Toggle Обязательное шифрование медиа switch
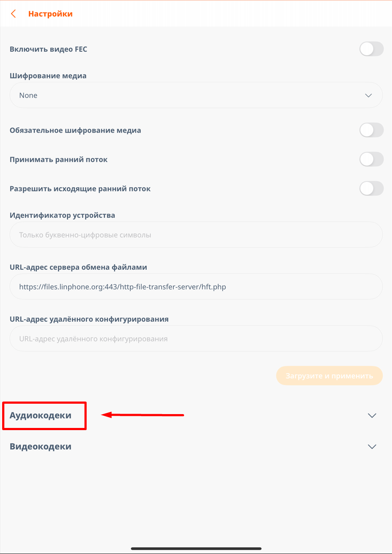 click(x=371, y=130)
